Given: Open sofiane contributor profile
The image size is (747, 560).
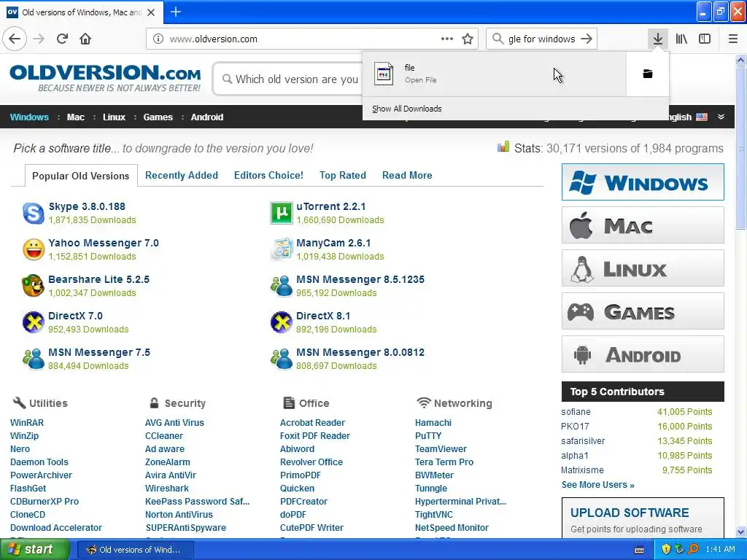Looking at the screenshot, I should 576,412.
